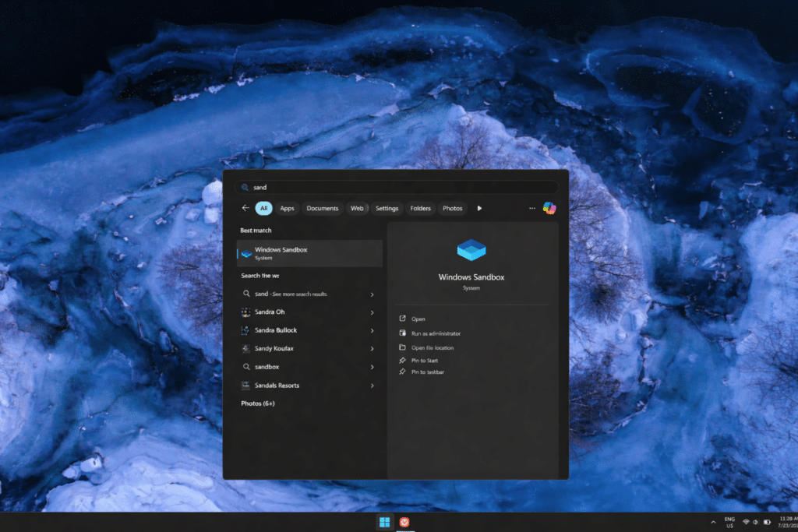Click the Windows Sandbox icon in best match

tap(246, 254)
